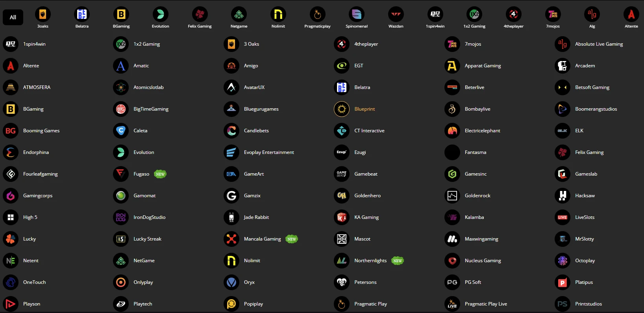Click the Endorphina provider icon
The height and width of the screenshot is (313, 644).
(11, 152)
